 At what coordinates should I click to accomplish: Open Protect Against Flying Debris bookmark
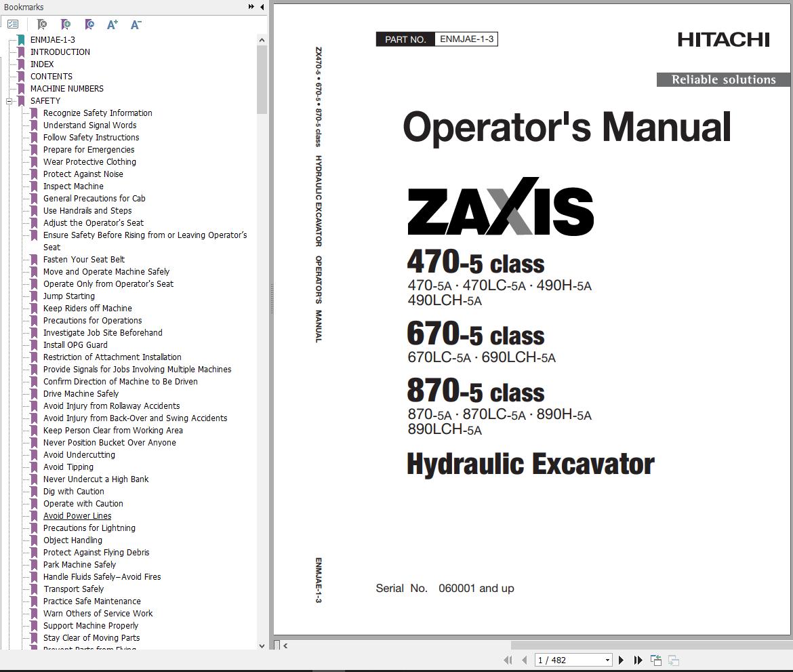pos(96,553)
